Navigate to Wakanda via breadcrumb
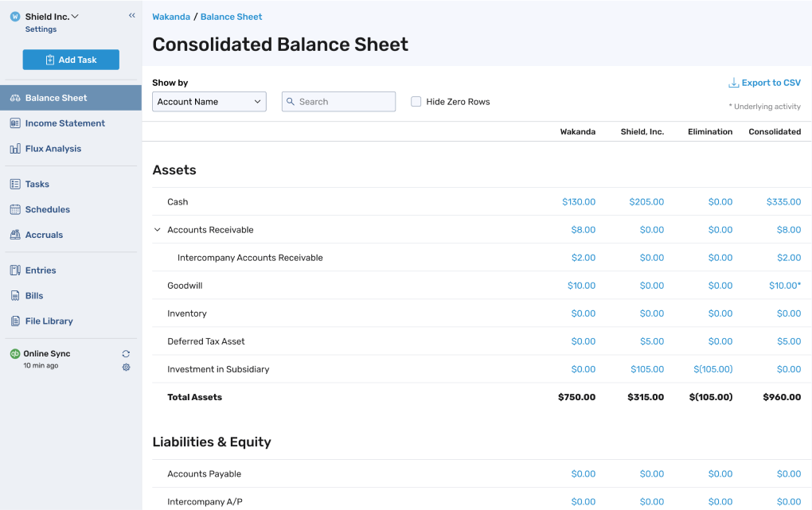 [x=171, y=16]
